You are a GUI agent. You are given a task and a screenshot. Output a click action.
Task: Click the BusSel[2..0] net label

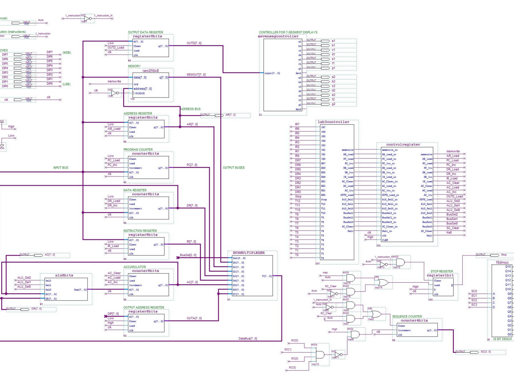tap(188, 255)
